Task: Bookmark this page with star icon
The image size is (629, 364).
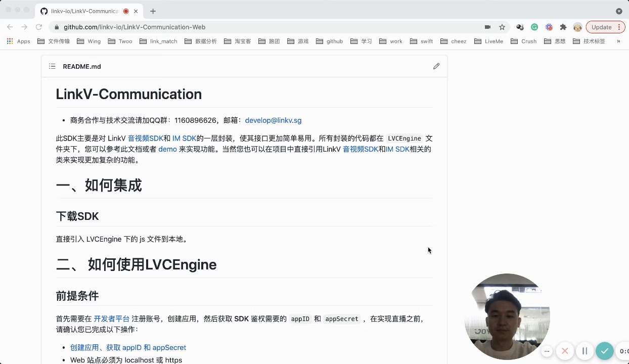Action: (x=502, y=27)
